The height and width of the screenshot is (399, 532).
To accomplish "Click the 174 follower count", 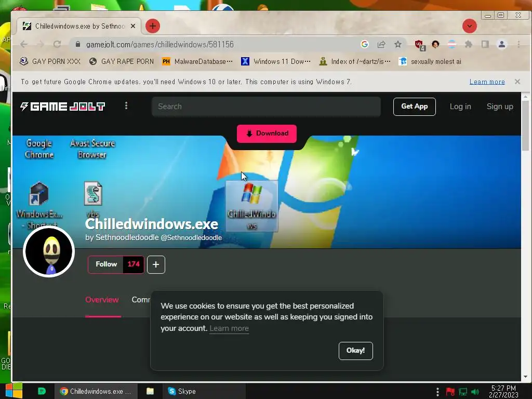I will pyautogui.click(x=134, y=264).
